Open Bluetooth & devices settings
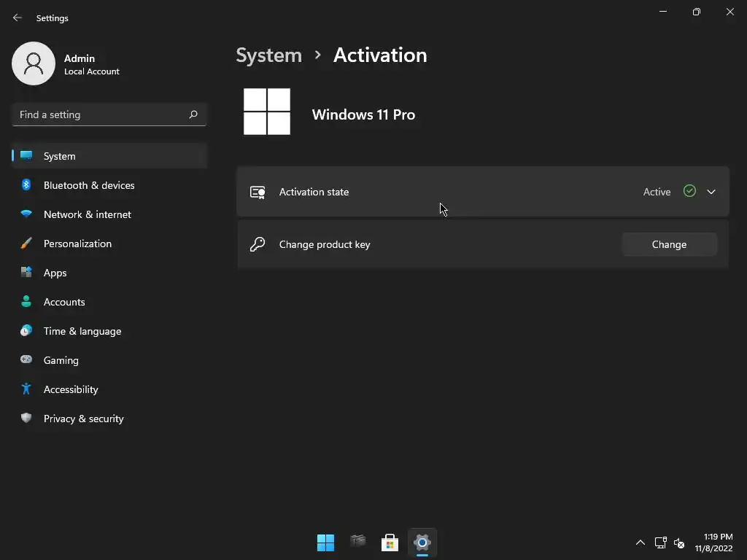The width and height of the screenshot is (747, 560). [109, 185]
